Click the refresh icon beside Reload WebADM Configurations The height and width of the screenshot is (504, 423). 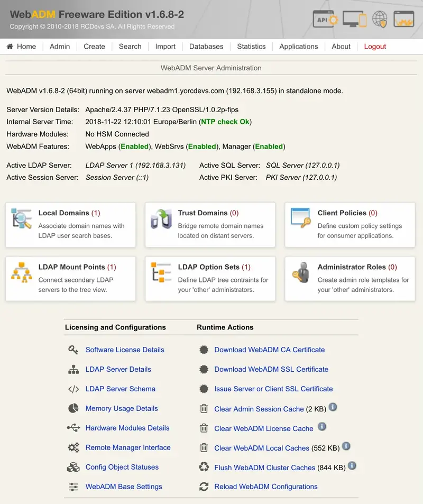204,487
